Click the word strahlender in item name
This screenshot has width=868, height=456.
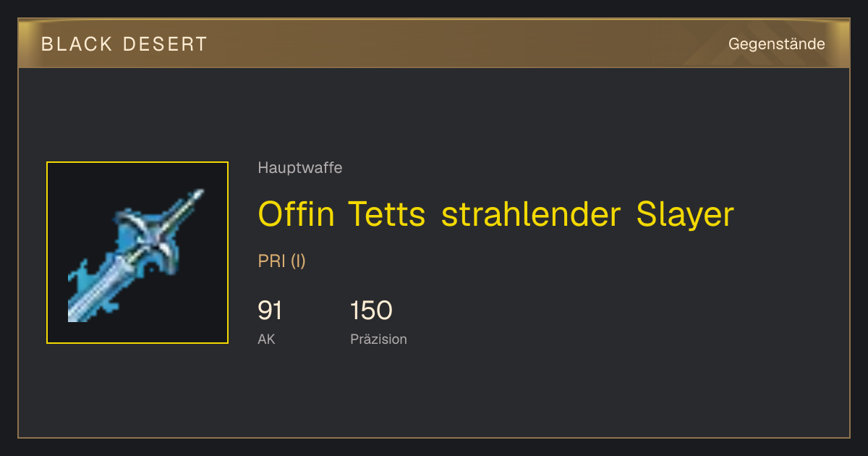(x=532, y=214)
